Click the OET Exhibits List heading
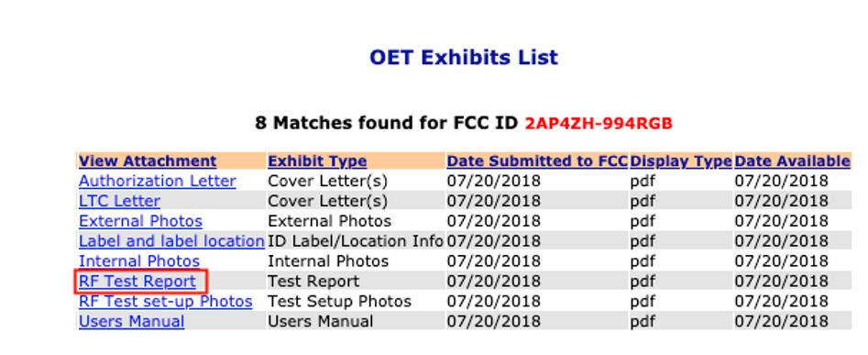The height and width of the screenshot is (355, 868). tap(464, 57)
